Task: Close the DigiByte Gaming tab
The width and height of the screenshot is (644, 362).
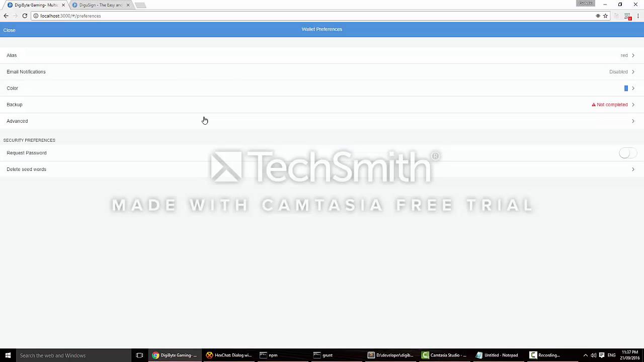Action: point(63,5)
